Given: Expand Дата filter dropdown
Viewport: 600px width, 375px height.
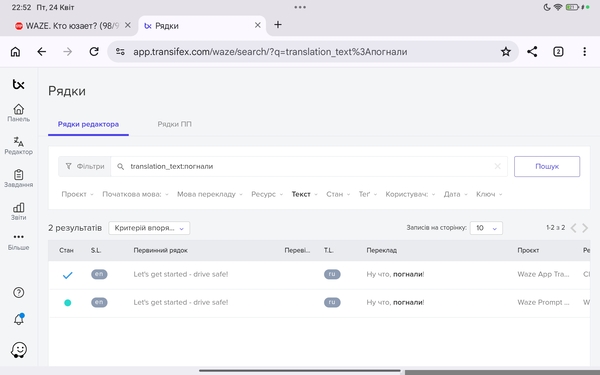Looking at the screenshot, I should pos(455,194).
